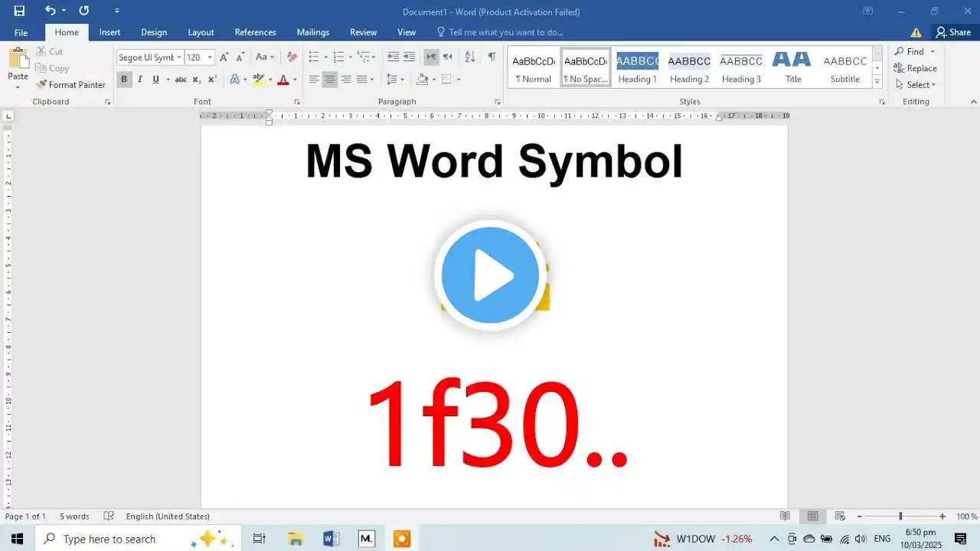Open the Spelling and Grammar check icon
The height and width of the screenshot is (551, 980).
(x=109, y=517)
